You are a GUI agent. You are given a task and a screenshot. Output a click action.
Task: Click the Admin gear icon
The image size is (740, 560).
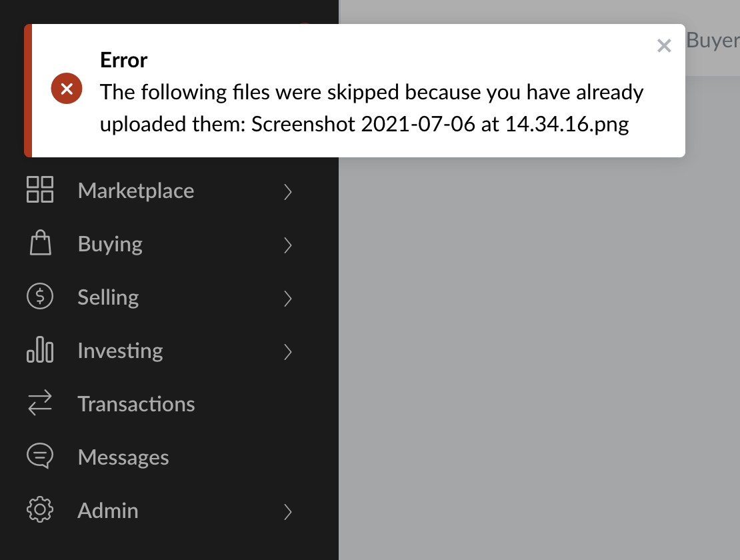[x=40, y=509]
